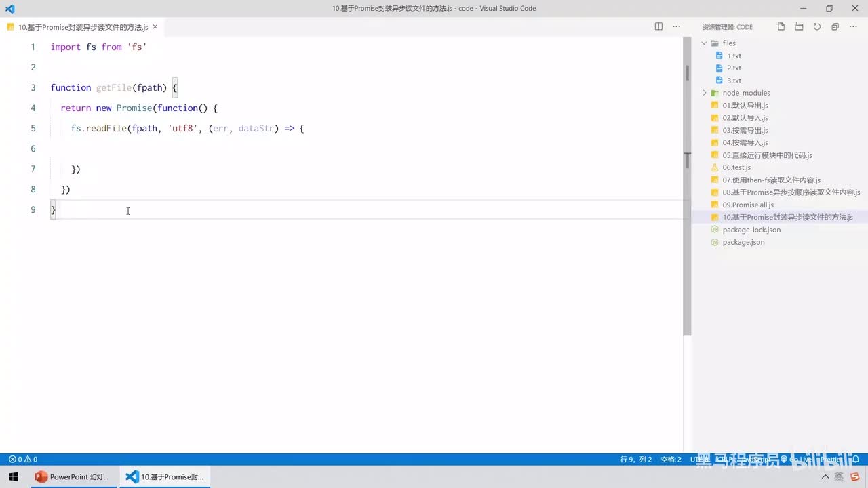Click the cursor position 行 9, 列 2
The image size is (868, 488).
tap(636, 459)
